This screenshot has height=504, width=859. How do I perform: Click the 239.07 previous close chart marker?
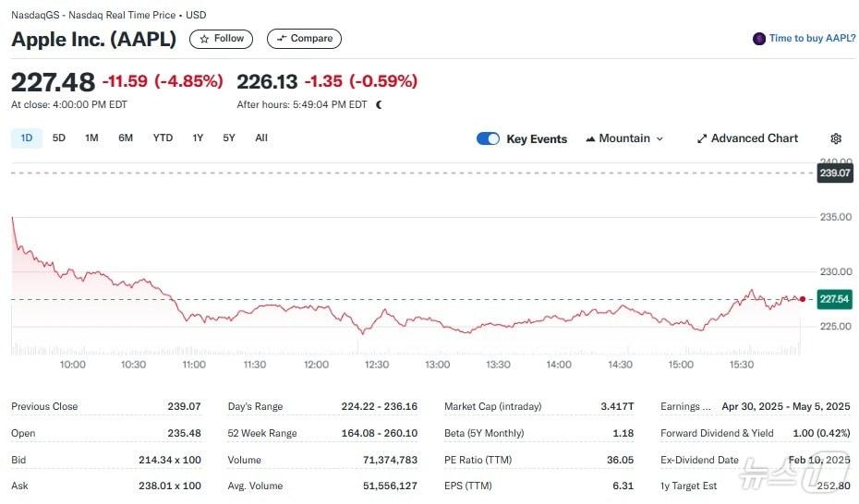click(x=834, y=173)
